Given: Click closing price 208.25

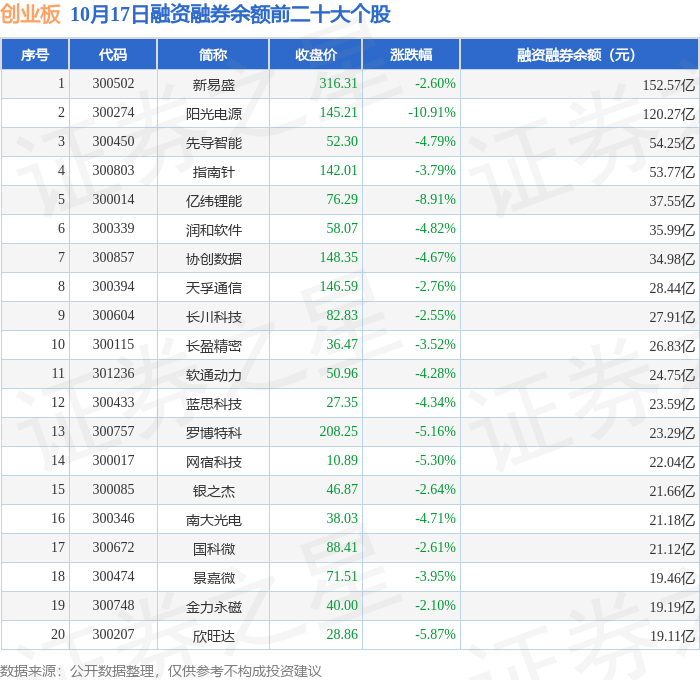Looking at the screenshot, I should pos(338,431).
